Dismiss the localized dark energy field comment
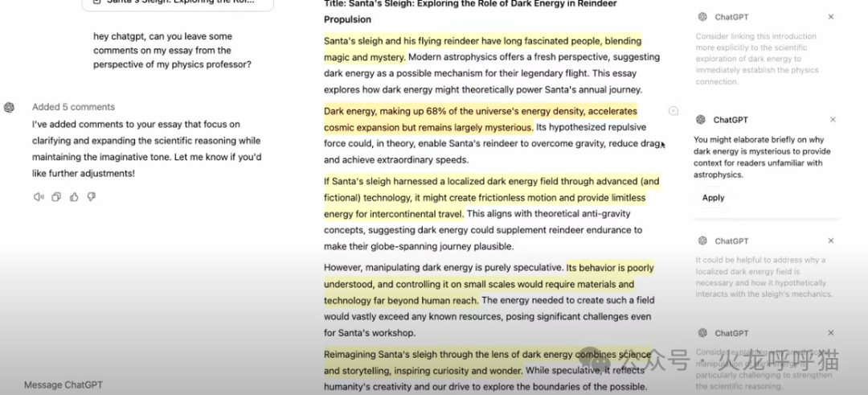The image size is (868, 395). pos(831,241)
